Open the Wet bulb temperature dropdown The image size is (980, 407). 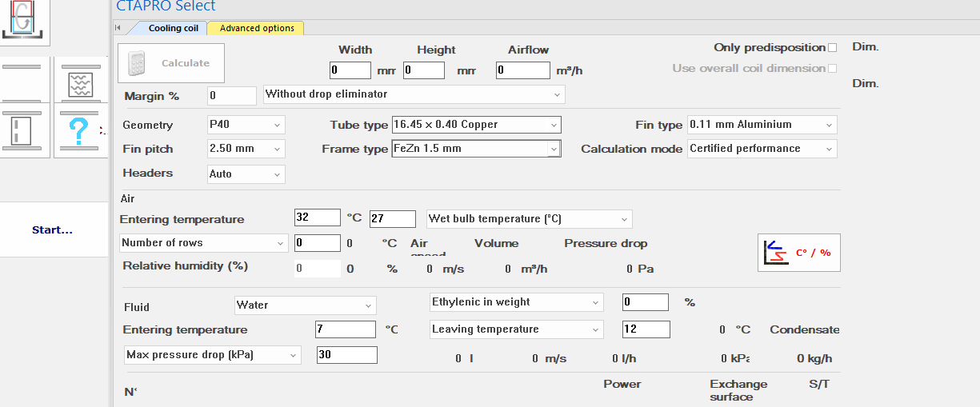pos(530,219)
